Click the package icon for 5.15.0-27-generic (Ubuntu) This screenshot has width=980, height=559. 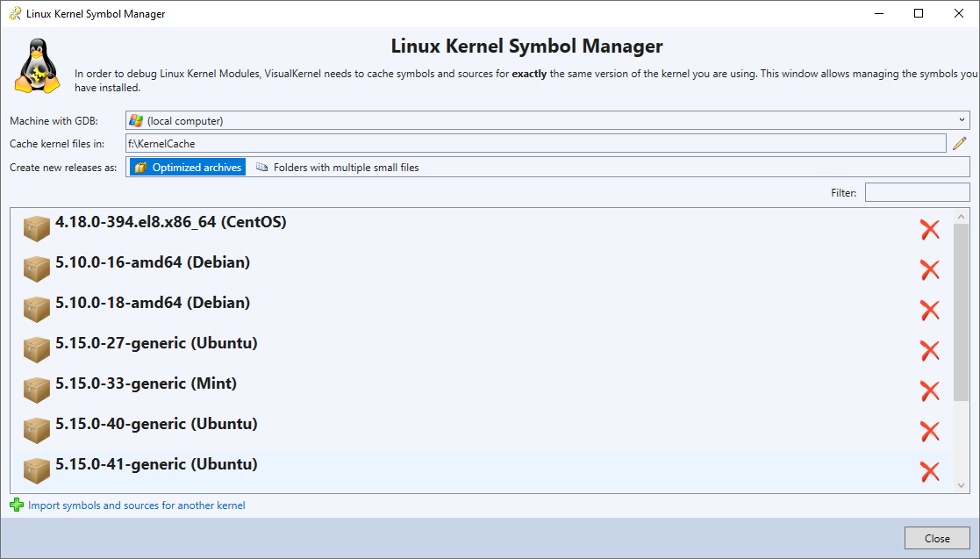[x=37, y=350]
